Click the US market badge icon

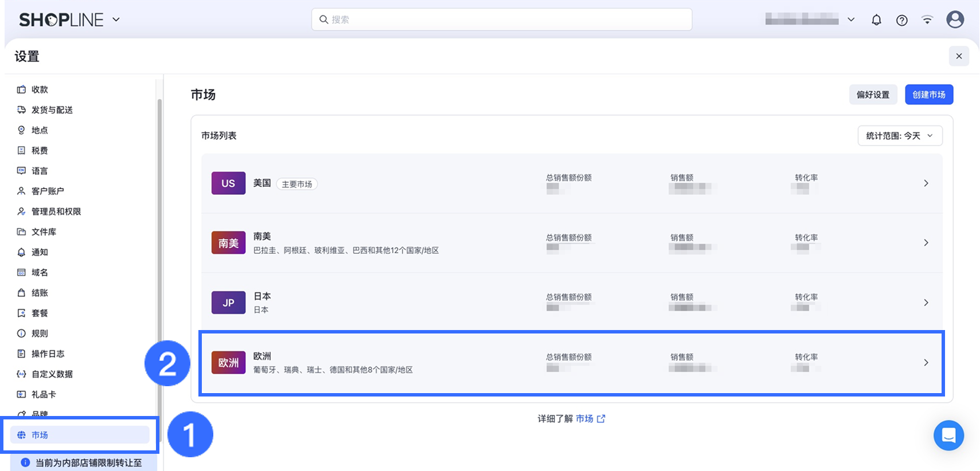click(228, 183)
